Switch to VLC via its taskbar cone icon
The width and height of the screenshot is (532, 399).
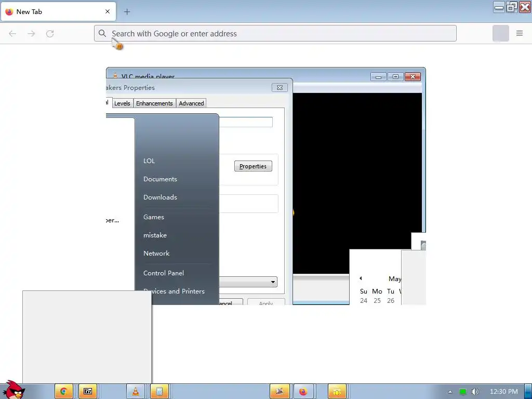[x=136, y=392]
